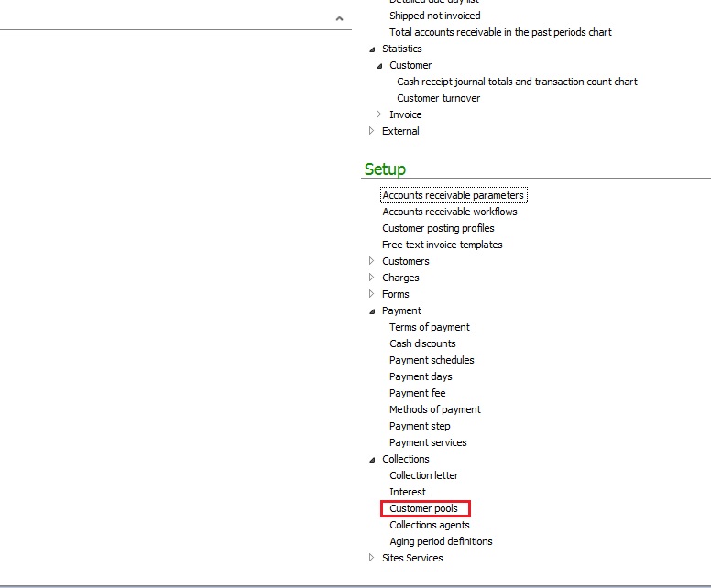Image resolution: width=711 pixels, height=588 pixels.
Task: Open Aging period definitions
Action: pyautogui.click(x=441, y=541)
